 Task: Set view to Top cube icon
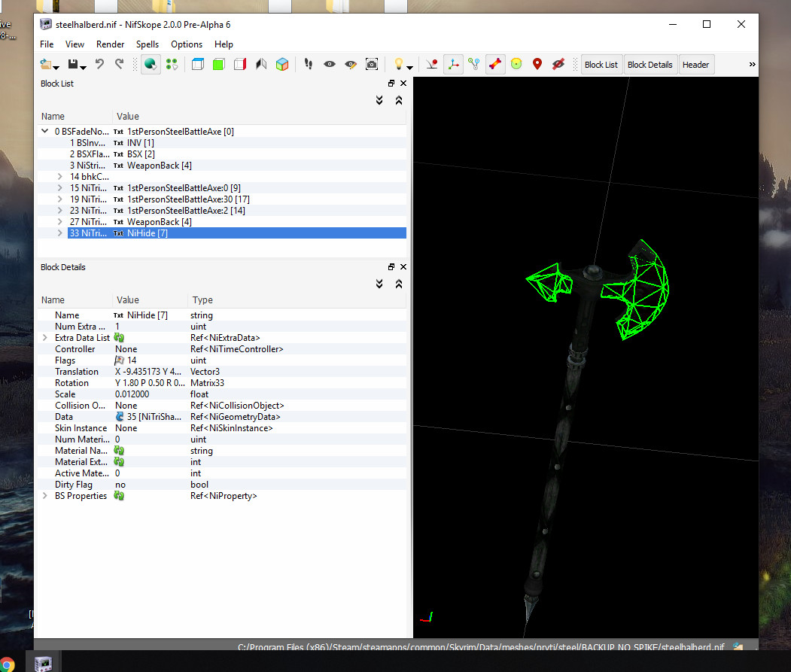198,64
